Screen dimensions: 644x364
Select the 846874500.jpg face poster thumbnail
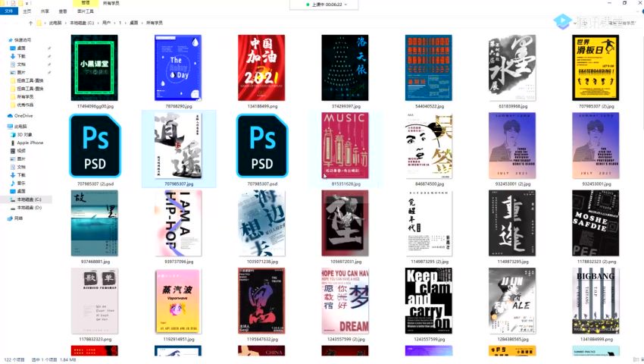click(429, 146)
